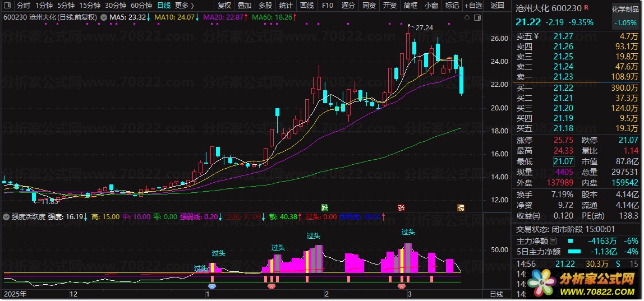Image resolution: width=644 pixels, height=301 pixels.
Task: Click the yen icon beside 卖五
Action: pos(536,36)
